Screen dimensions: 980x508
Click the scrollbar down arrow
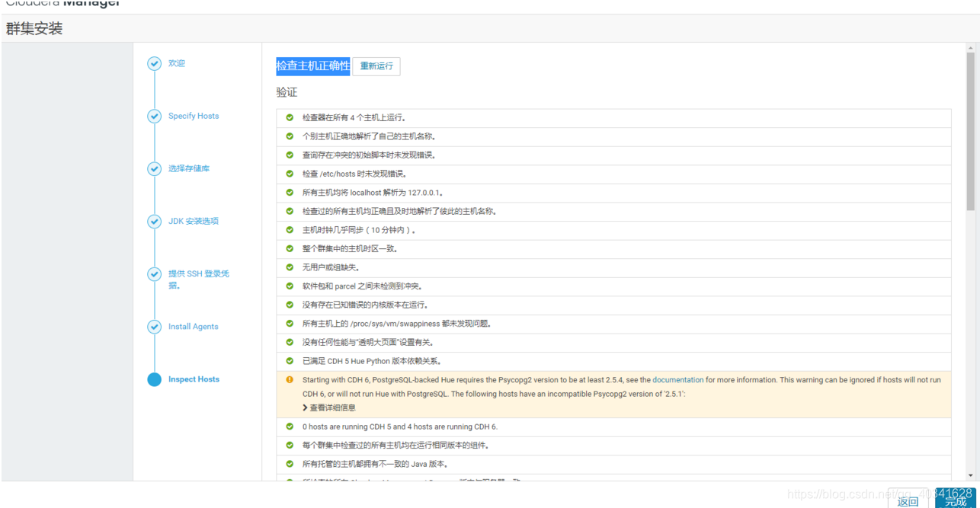970,475
